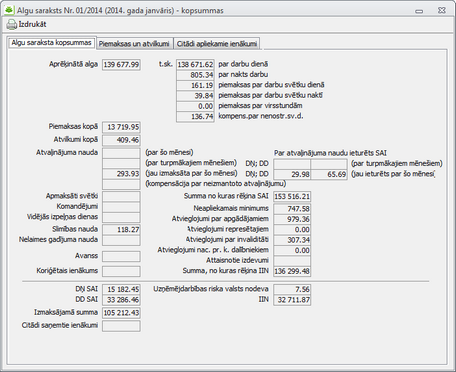This screenshot has height=372, width=456.
Task: Select the Piemaksas kopā value field
Action: tap(121, 127)
